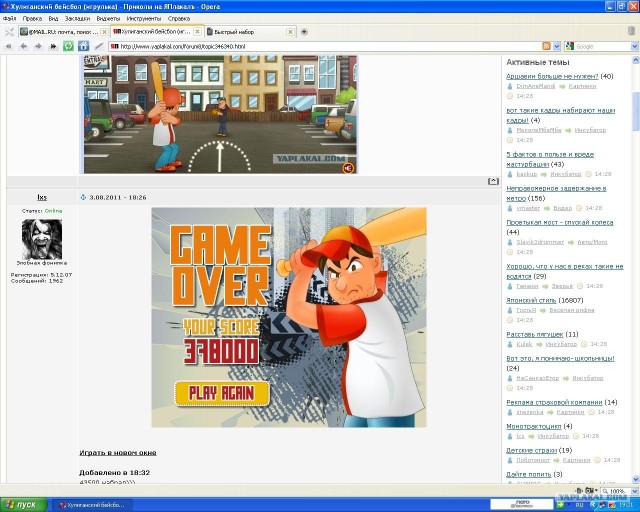Image resolution: width=640 pixels, height=512 pixels.
Task: Open the Справка menu
Action: click(x=179, y=18)
